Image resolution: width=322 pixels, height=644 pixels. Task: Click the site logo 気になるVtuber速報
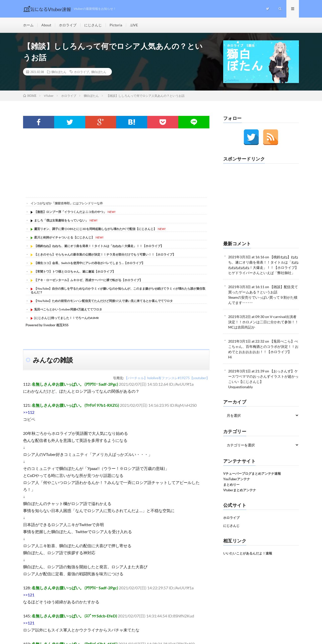pos(47,9)
